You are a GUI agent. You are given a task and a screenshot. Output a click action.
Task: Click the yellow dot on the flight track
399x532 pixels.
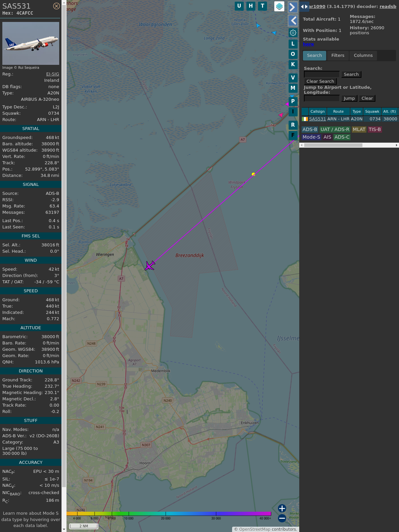[253, 174]
